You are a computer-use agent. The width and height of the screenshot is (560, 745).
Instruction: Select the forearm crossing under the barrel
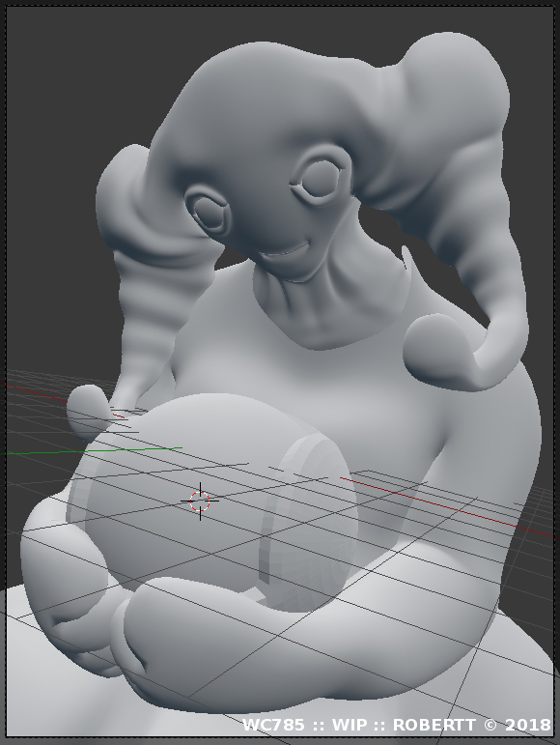click(304, 637)
